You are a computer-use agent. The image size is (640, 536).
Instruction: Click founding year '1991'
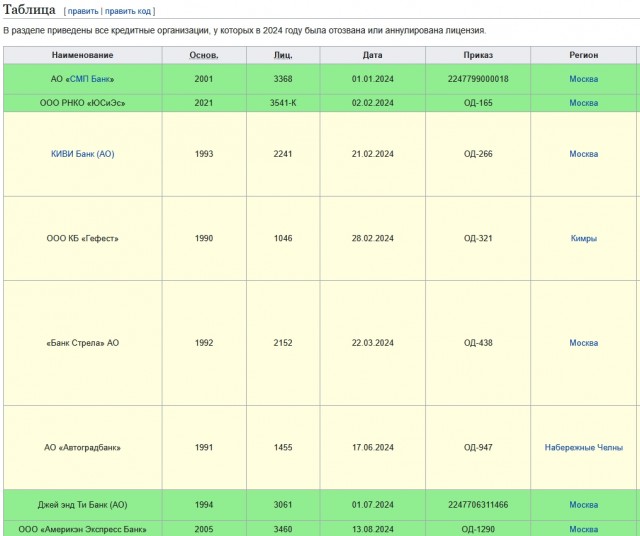204,447
